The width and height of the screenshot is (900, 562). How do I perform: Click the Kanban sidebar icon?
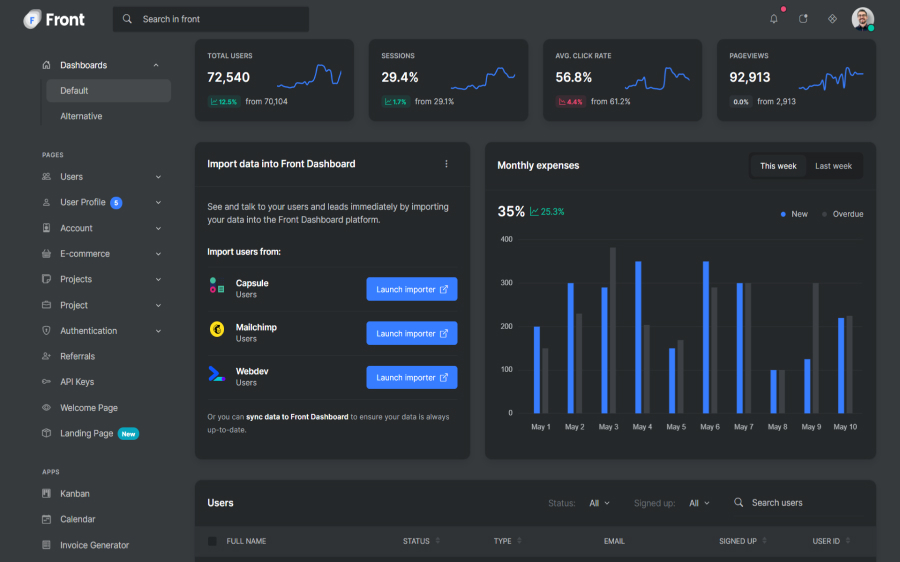47,494
